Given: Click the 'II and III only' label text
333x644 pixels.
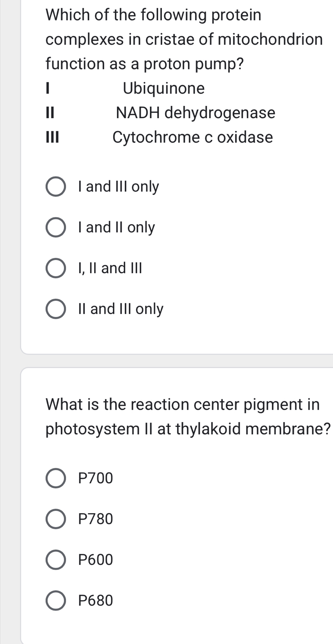Looking at the screenshot, I should pyautogui.click(x=121, y=309).
